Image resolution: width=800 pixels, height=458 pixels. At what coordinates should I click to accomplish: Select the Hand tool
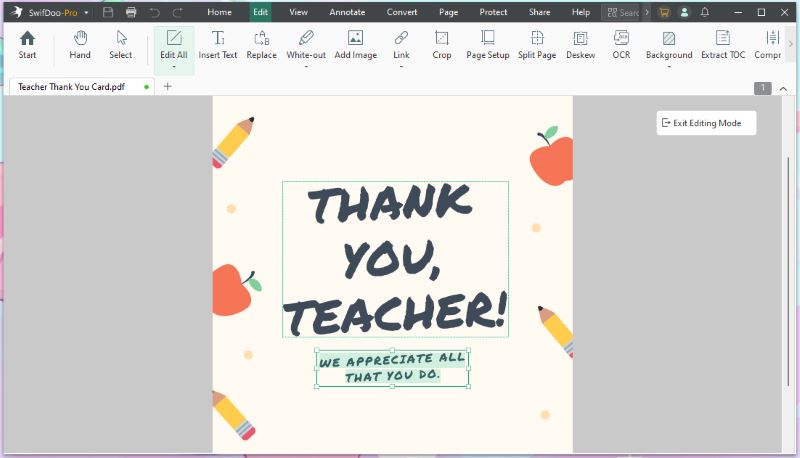click(80, 44)
